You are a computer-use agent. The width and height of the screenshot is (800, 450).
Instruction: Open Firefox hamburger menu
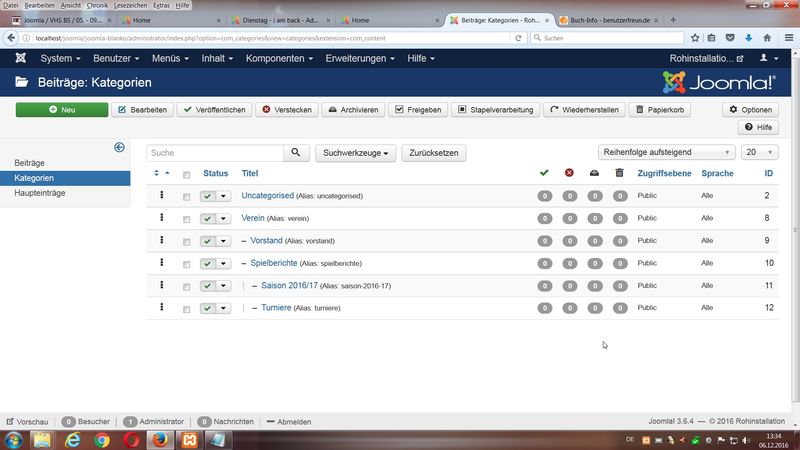pos(789,38)
